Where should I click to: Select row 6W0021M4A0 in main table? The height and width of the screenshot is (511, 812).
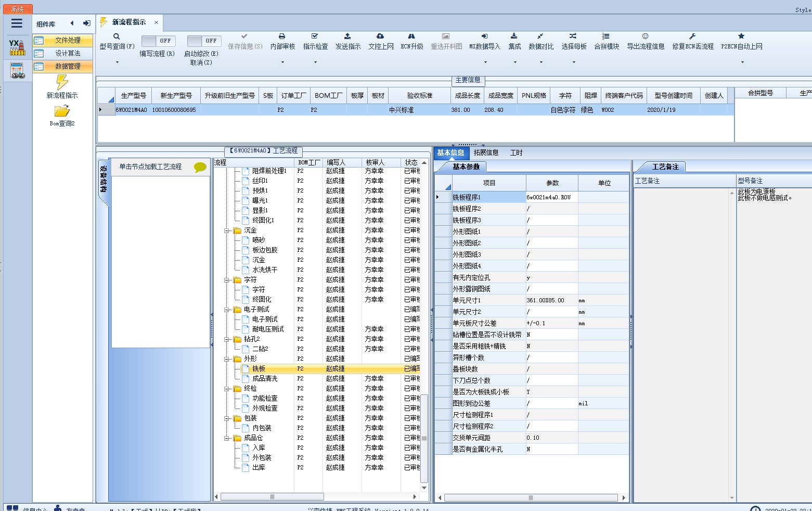click(x=416, y=110)
